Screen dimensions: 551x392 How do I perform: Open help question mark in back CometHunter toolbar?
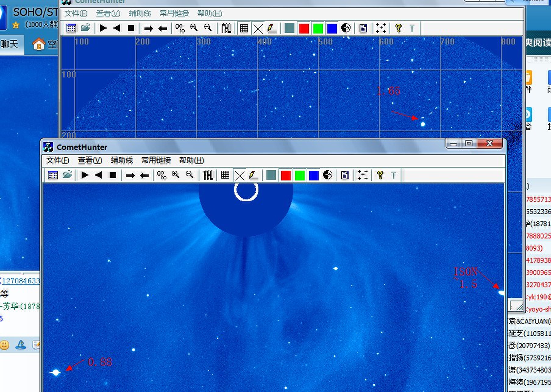point(398,28)
